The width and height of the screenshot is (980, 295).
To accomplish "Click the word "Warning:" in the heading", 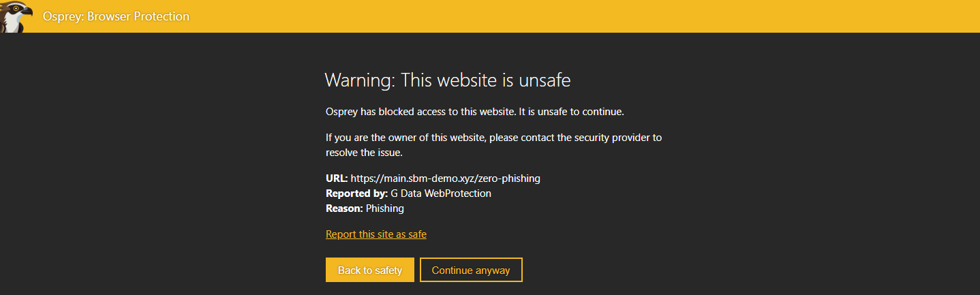I will pyautogui.click(x=359, y=80).
